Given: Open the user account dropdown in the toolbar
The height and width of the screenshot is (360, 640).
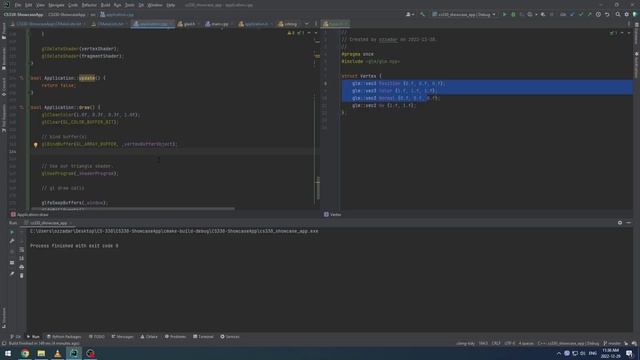Looking at the screenshot, I should point(410,14).
